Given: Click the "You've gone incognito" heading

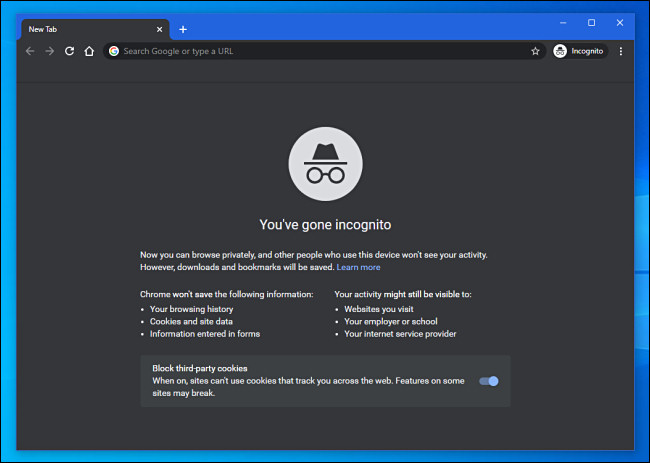Looking at the screenshot, I should click(325, 225).
